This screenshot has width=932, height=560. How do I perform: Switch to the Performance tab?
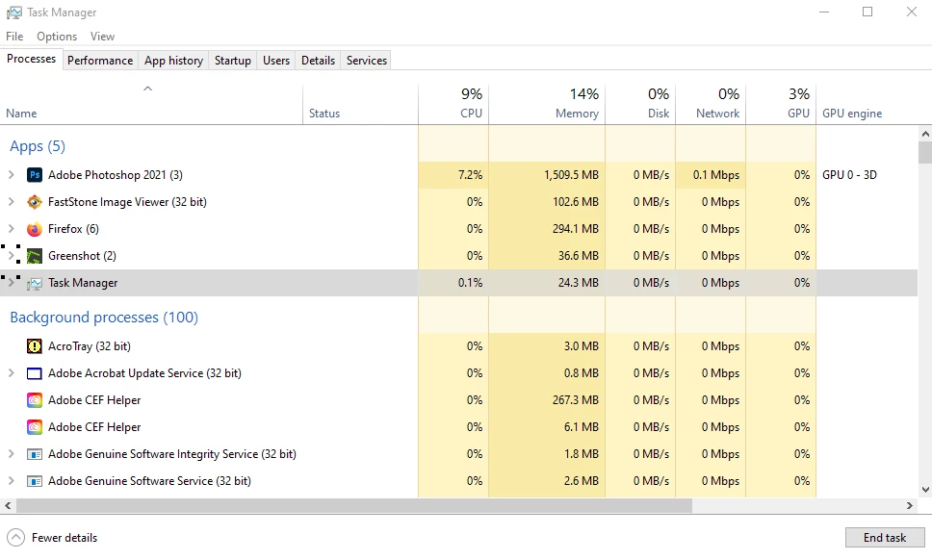pos(100,61)
